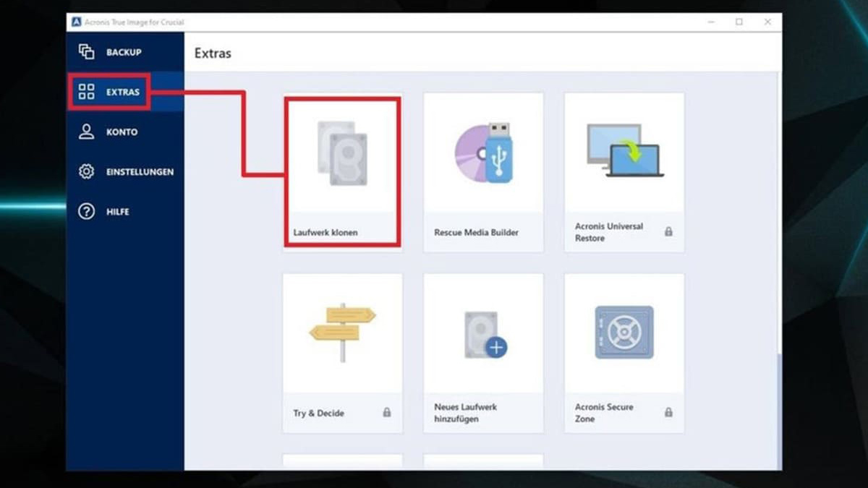868x488 pixels.
Task: Click lock icon beside Acronis Universal Restore
Action: 668,232
